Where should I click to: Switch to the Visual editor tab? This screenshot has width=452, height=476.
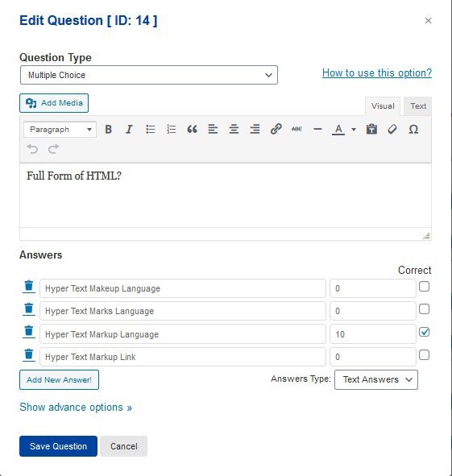pyautogui.click(x=383, y=106)
